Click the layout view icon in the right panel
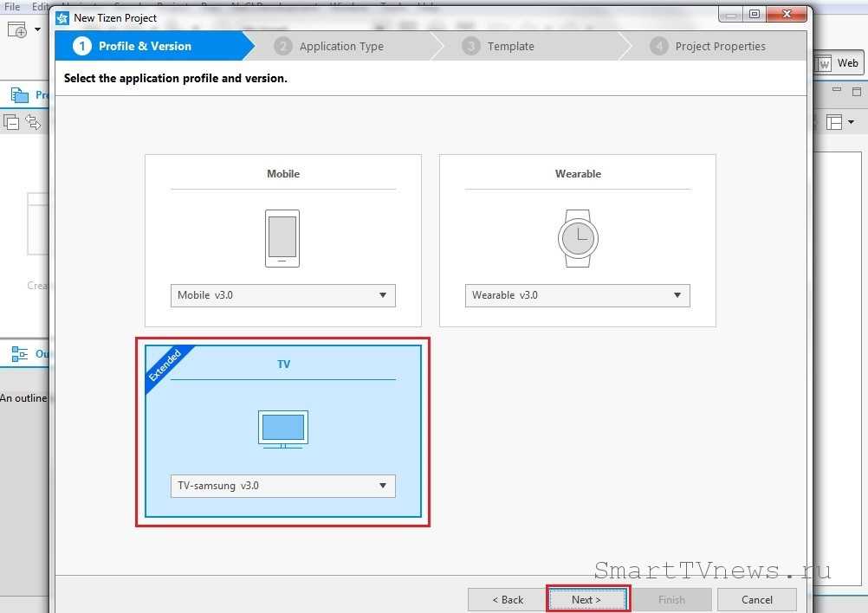This screenshot has height=613, width=868. (x=834, y=122)
